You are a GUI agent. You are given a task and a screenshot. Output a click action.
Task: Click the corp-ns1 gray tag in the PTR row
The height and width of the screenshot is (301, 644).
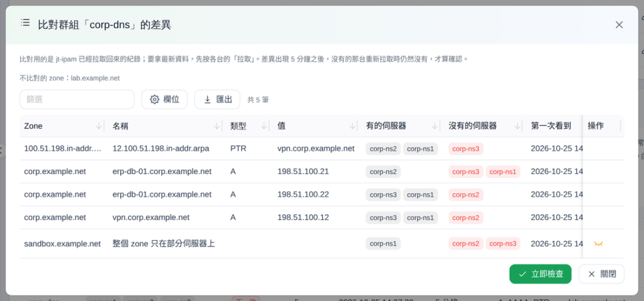pyautogui.click(x=421, y=149)
